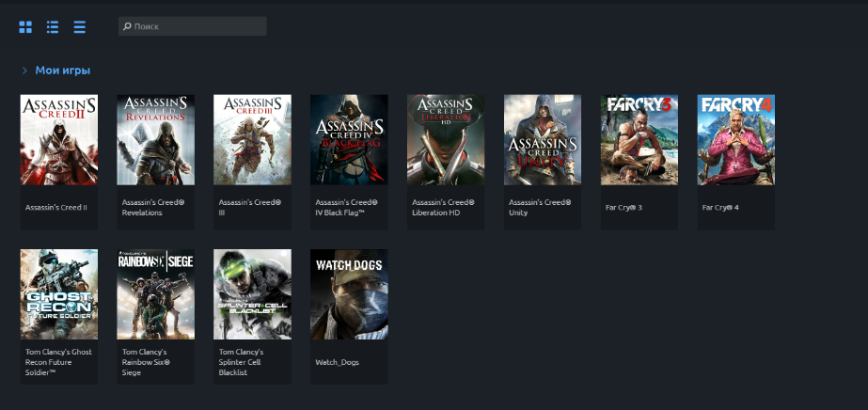Focus the Поиск search field

pos(193,26)
